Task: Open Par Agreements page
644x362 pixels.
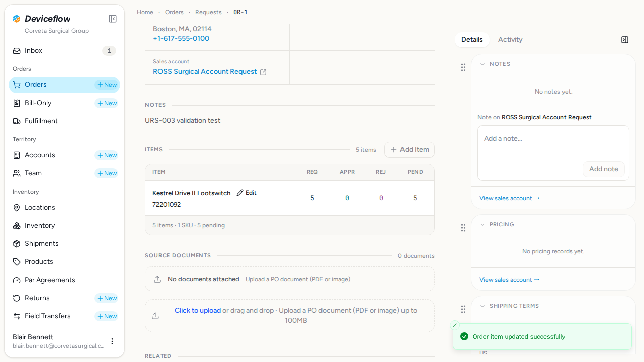Action: coord(64,280)
